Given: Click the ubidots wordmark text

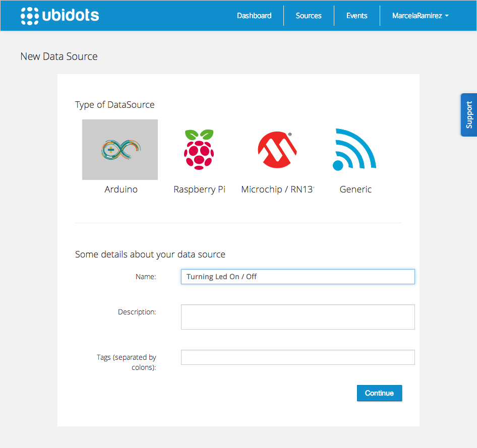Looking at the screenshot, I should [x=71, y=15].
